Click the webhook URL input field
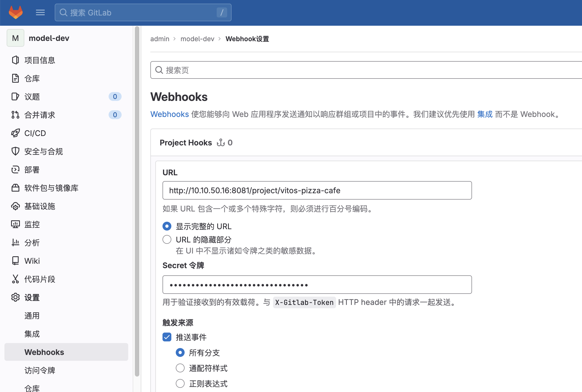This screenshot has width=582, height=392. (317, 190)
